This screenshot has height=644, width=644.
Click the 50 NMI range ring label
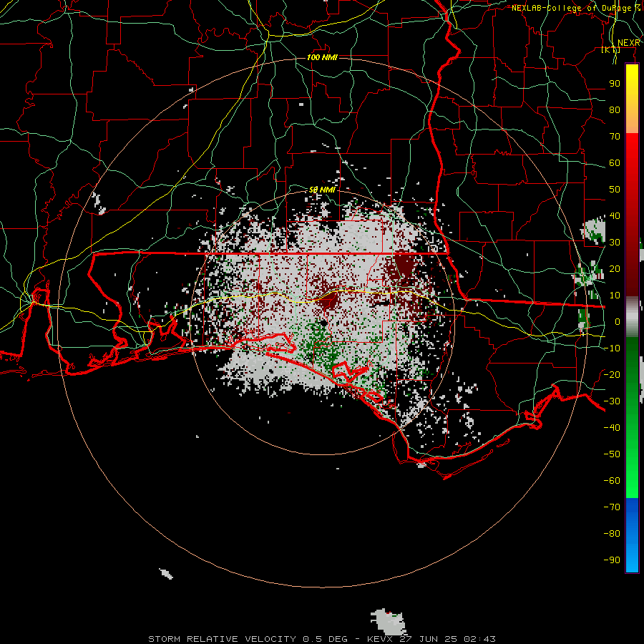[x=323, y=190]
